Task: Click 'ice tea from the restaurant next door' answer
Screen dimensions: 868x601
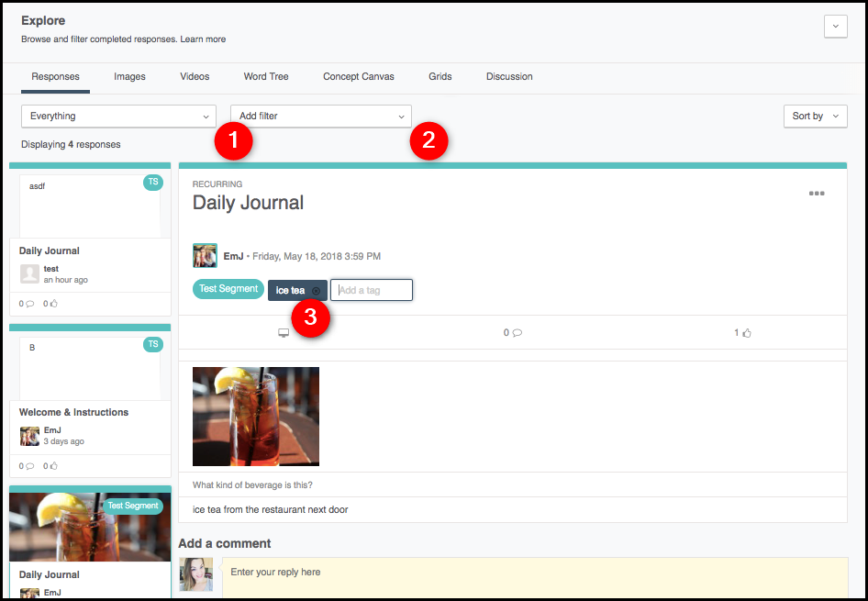Action: coord(270,509)
